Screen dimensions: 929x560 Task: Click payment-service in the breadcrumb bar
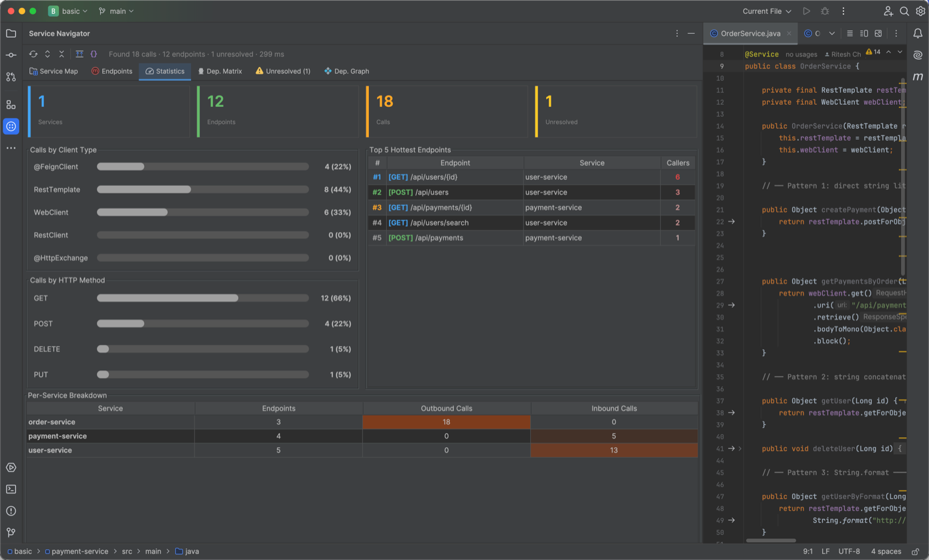[76, 551]
